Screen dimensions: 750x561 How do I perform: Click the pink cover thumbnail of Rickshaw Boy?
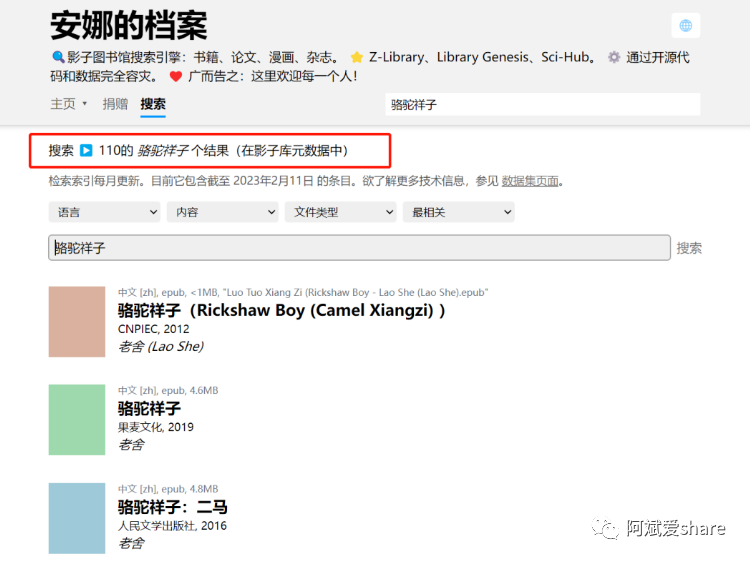(77, 321)
